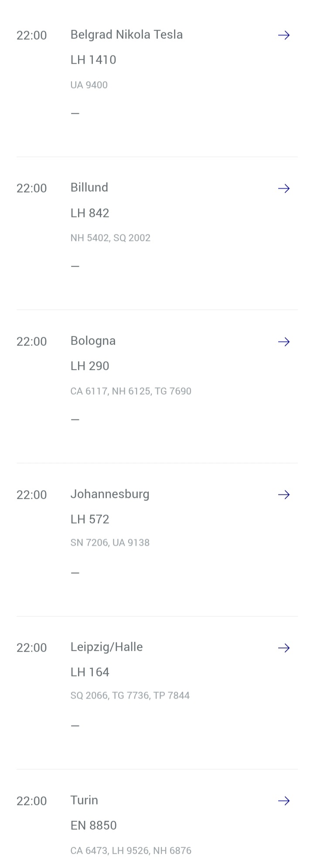Click the arrow next to Billund
The height and width of the screenshot is (868, 314).
(x=284, y=188)
